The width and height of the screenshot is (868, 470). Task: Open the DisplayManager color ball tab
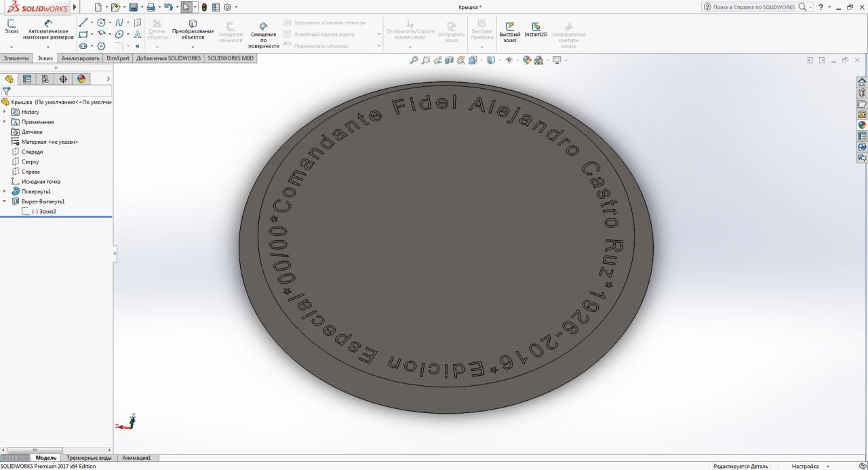[81, 79]
